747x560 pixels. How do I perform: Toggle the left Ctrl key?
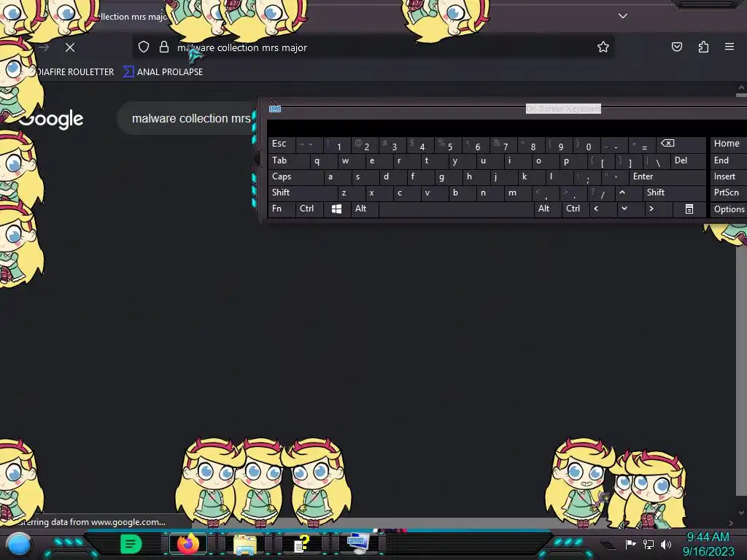point(309,209)
